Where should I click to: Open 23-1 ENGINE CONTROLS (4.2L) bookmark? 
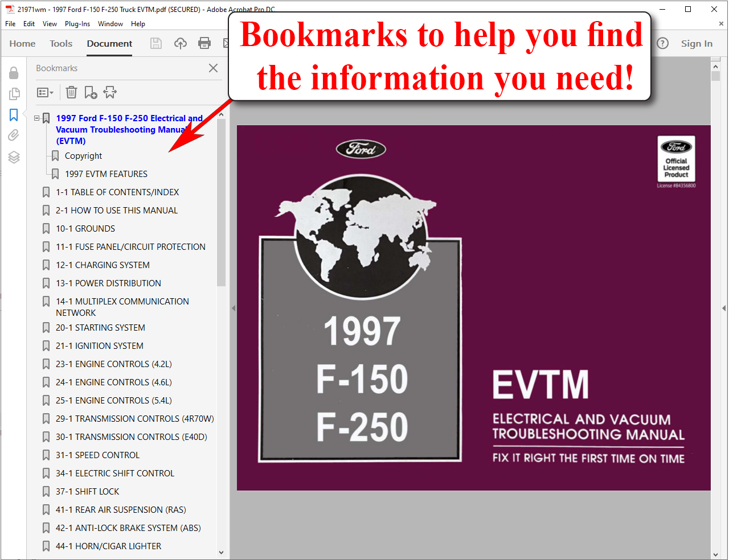point(114,364)
